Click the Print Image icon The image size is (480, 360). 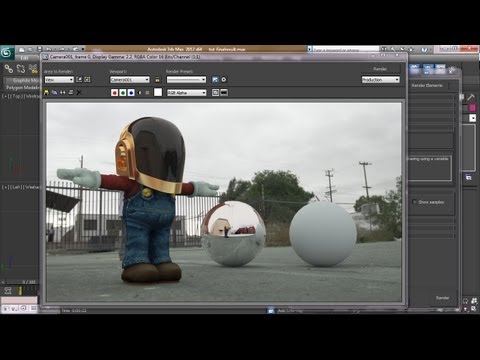(70, 92)
